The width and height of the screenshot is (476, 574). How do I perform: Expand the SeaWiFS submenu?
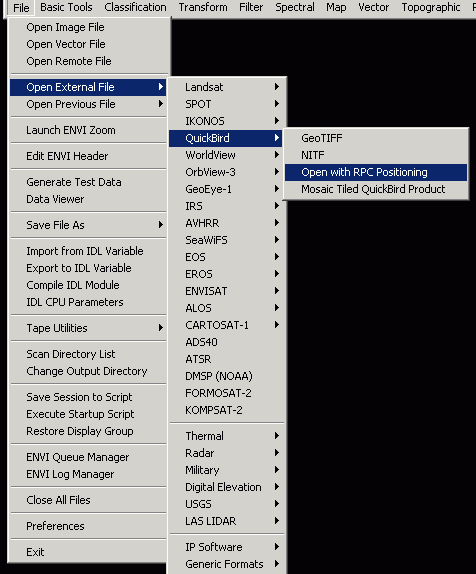click(x=226, y=240)
